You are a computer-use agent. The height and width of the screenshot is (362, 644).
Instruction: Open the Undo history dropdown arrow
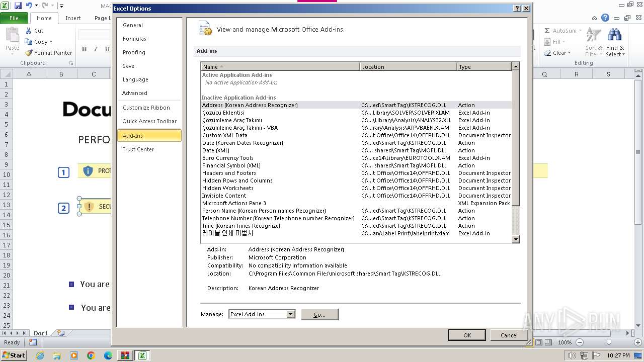point(36,6)
